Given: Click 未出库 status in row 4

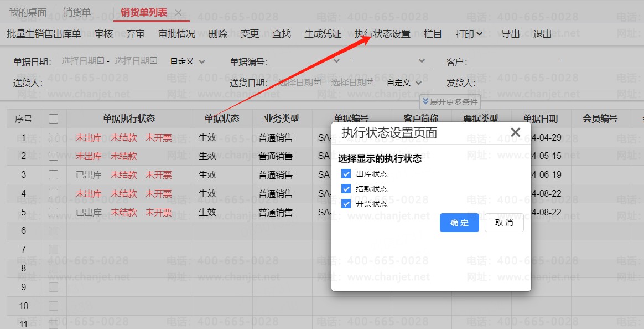Looking at the screenshot, I should [89, 193].
